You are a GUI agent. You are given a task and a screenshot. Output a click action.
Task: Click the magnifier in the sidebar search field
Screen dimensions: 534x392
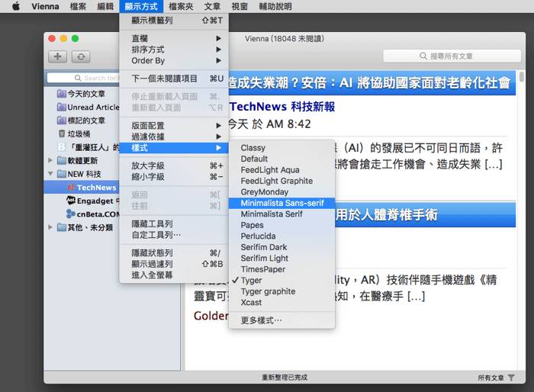point(78,78)
